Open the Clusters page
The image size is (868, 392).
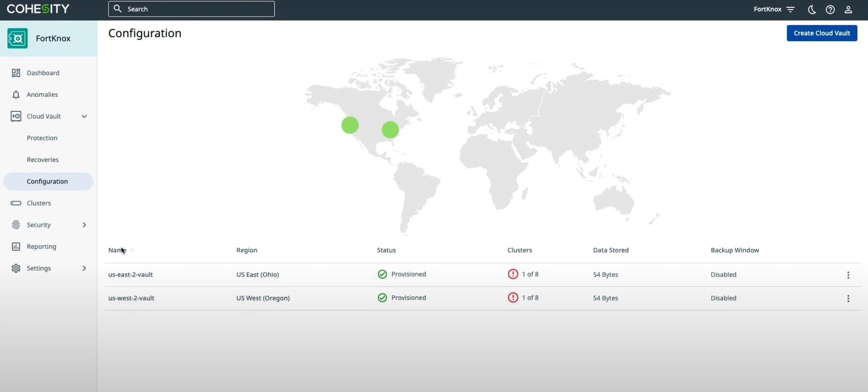point(39,203)
